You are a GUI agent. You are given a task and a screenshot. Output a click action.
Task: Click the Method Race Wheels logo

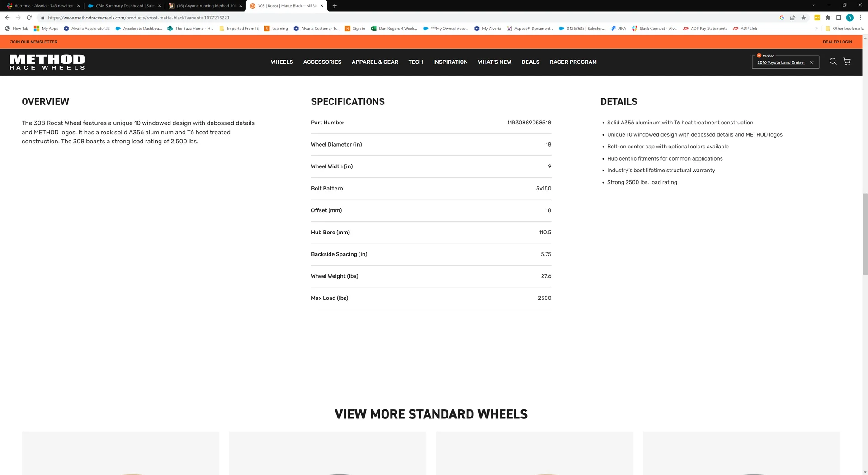(47, 62)
